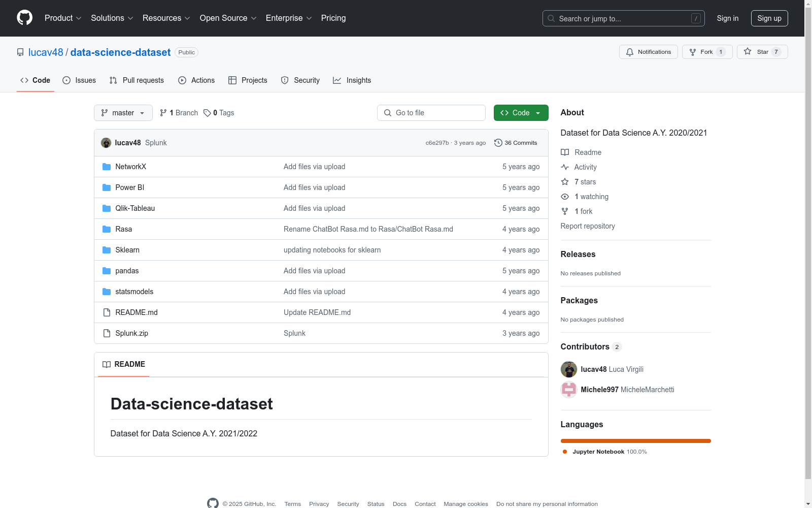Open the data-science-dataset repository link
The height and width of the screenshot is (508, 812).
pos(120,52)
